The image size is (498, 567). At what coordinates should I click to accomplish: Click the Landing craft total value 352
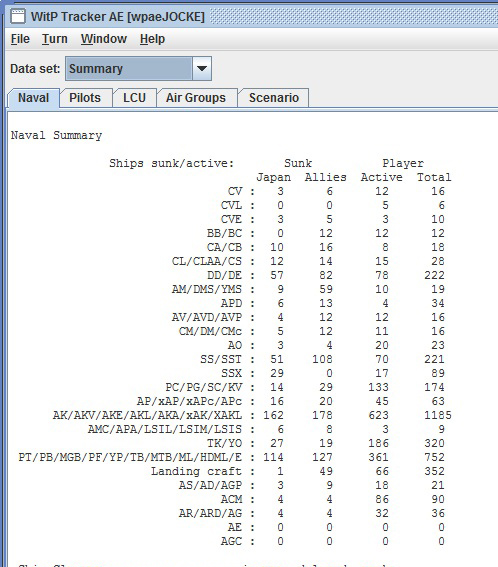pos(434,471)
